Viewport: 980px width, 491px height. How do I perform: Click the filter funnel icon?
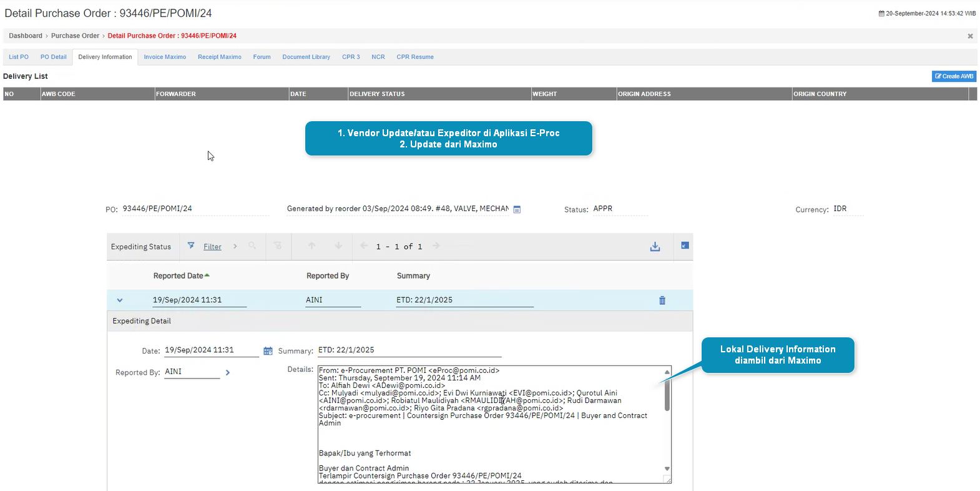(191, 246)
